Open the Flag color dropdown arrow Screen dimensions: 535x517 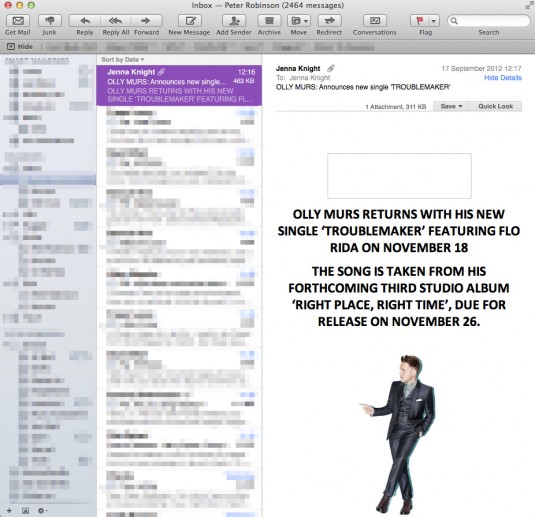[x=434, y=21]
